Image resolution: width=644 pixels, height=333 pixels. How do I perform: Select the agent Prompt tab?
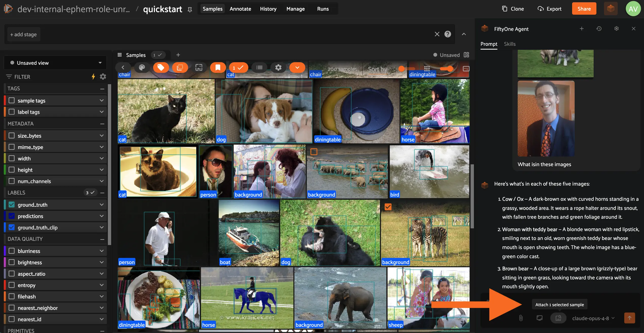(x=489, y=44)
